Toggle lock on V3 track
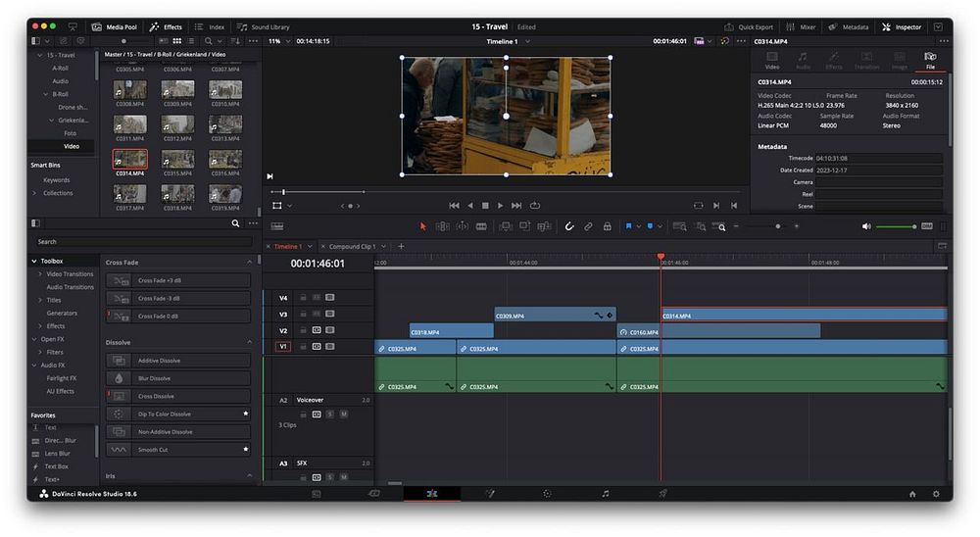980x537 pixels. (x=303, y=315)
